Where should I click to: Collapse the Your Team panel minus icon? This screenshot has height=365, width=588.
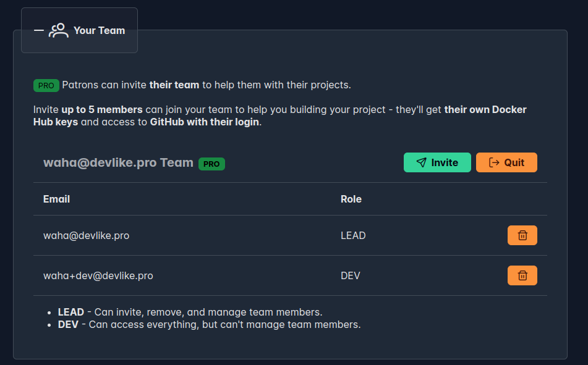[38, 30]
